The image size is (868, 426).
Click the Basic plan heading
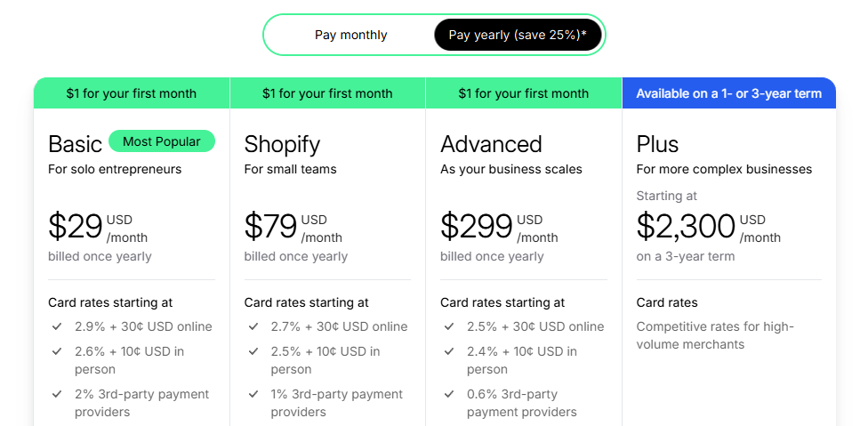point(75,144)
